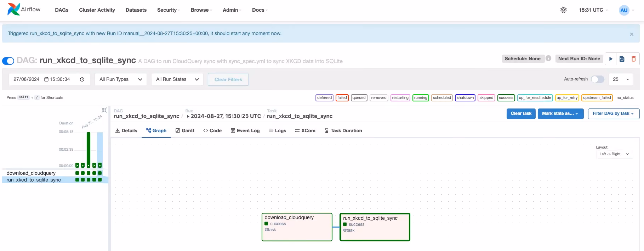
Task: Open the Security menu
Action: [x=169, y=10]
